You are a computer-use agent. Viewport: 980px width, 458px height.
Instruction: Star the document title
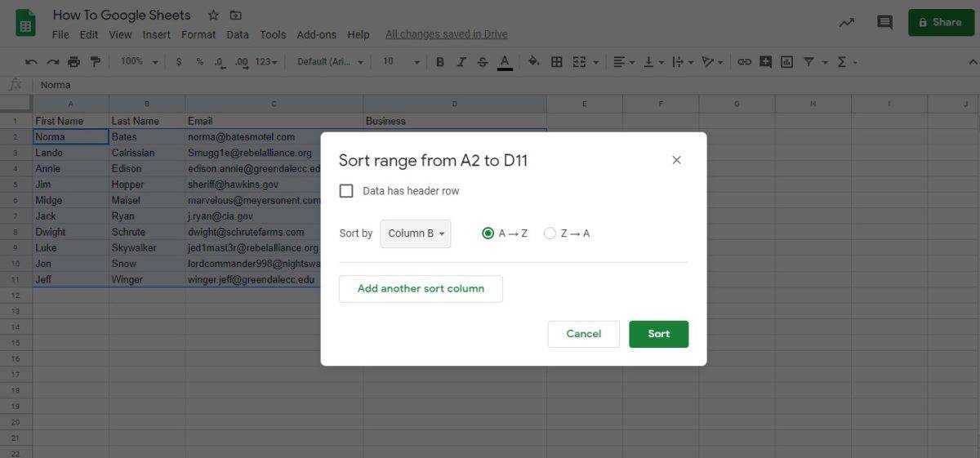[x=213, y=15]
